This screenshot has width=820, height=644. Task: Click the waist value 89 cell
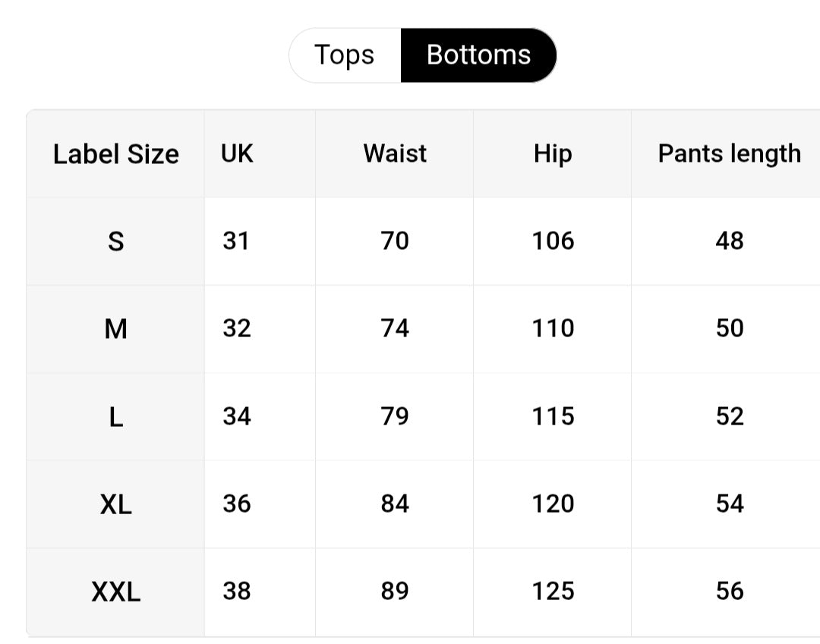click(395, 592)
